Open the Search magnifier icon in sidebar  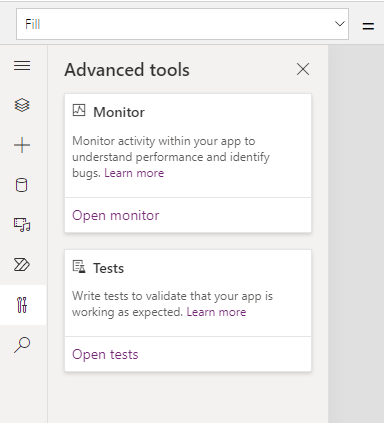(x=22, y=345)
